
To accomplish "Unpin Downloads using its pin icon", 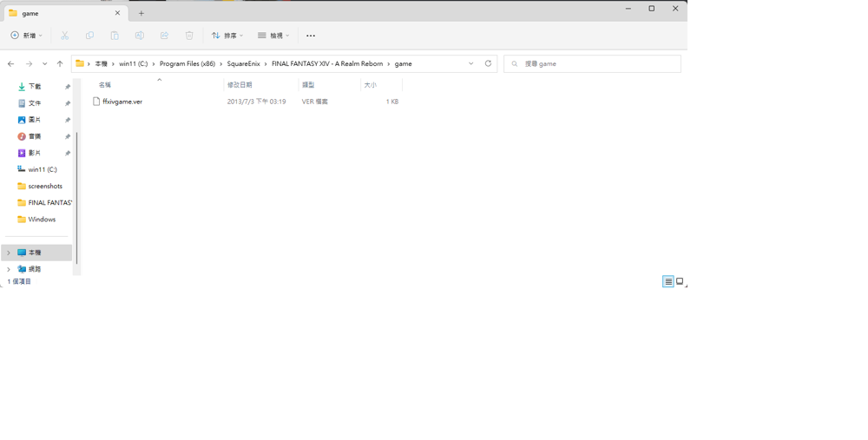I will (68, 87).
